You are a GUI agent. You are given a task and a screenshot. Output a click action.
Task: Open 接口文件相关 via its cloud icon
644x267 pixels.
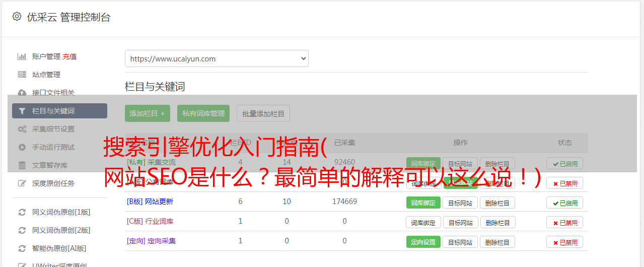(x=22, y=93)
